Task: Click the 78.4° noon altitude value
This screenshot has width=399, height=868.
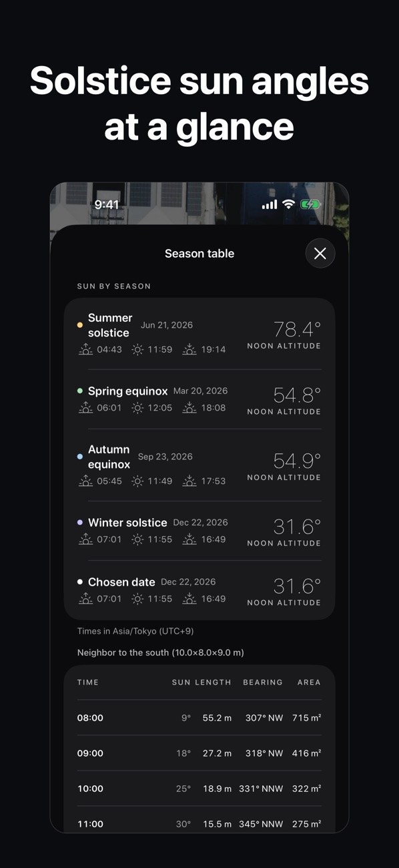Action: [x=297, y=329]
